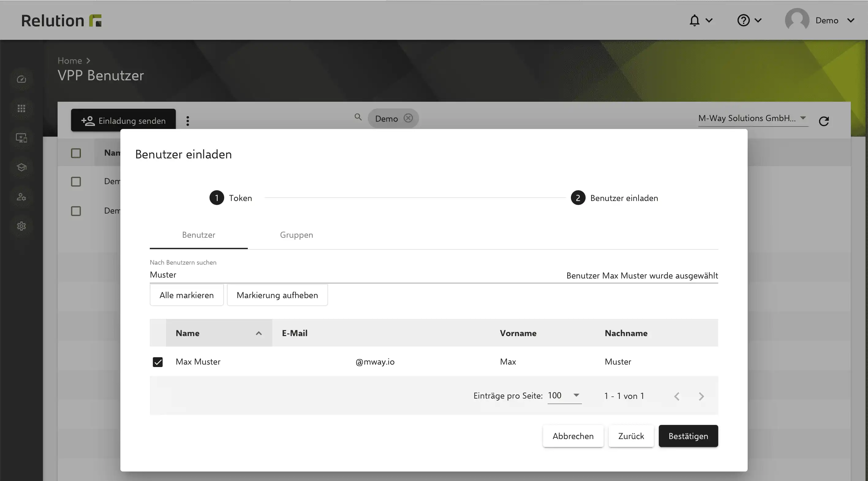Open the dashboard gauge icon in sidebar
The image size is (868, 481).
[x=21, y=79]
